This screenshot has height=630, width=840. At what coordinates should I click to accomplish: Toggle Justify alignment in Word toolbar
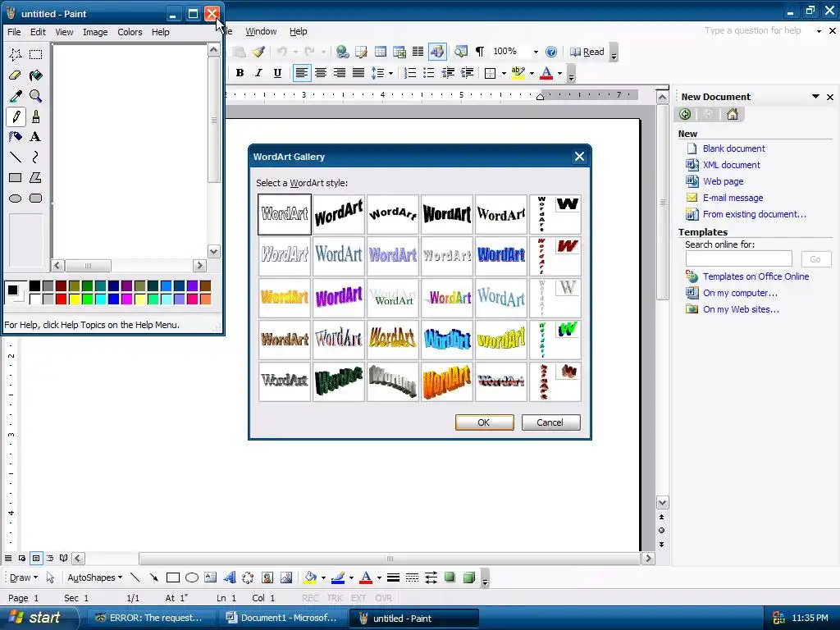tap(358, 73)
